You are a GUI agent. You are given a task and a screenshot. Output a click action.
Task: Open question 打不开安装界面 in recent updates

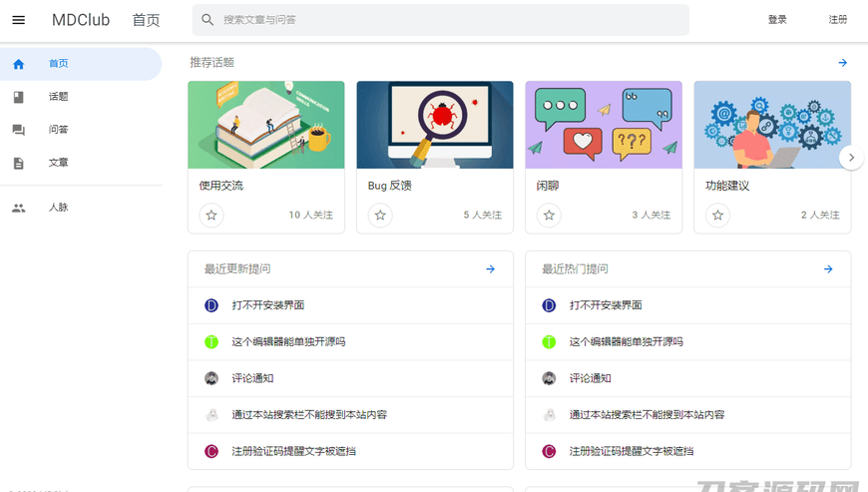click(x=268, y=305)
